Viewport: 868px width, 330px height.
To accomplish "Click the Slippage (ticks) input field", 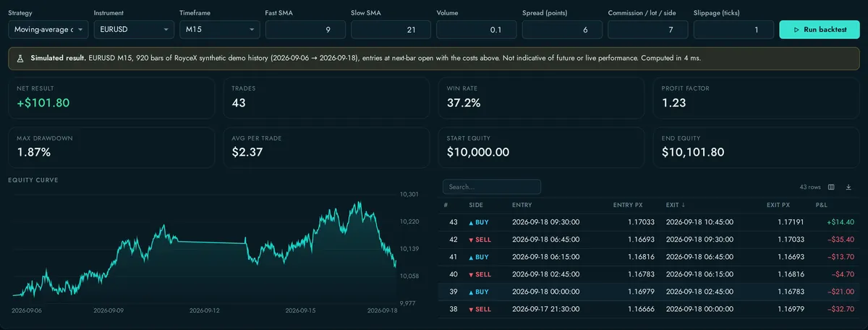I will point(732,30).
